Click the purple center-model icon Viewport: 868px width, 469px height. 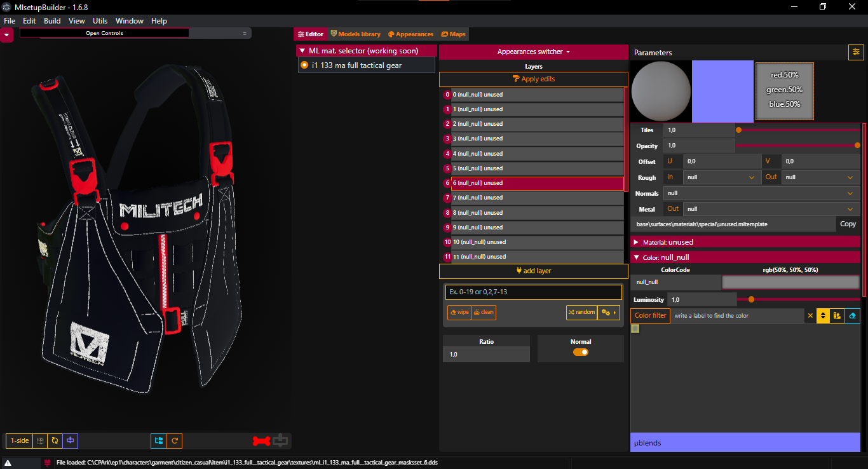tap(71, 440)
